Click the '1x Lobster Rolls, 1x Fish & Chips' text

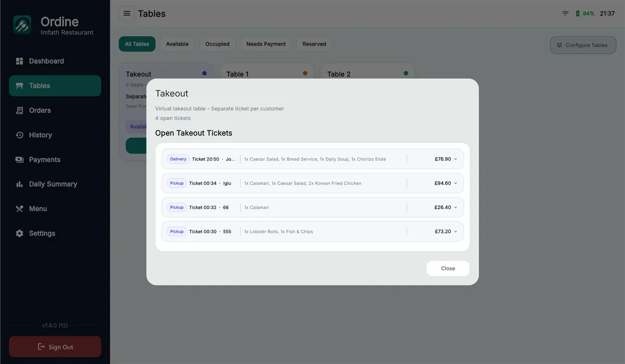279,232
